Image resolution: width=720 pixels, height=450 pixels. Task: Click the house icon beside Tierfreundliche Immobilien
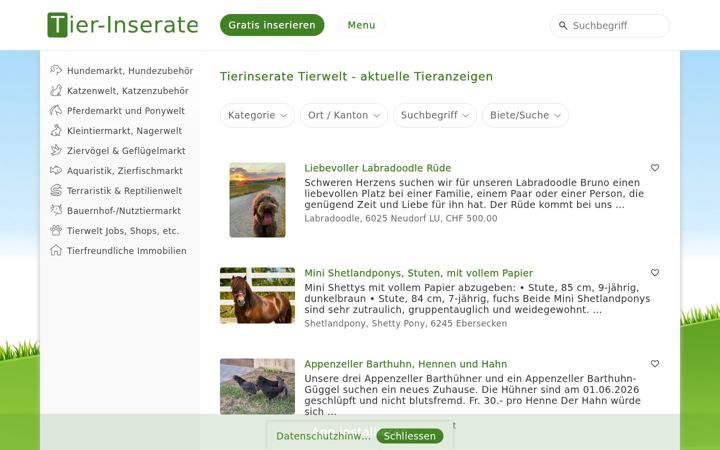pyautogui.click(x=56, y=250)
